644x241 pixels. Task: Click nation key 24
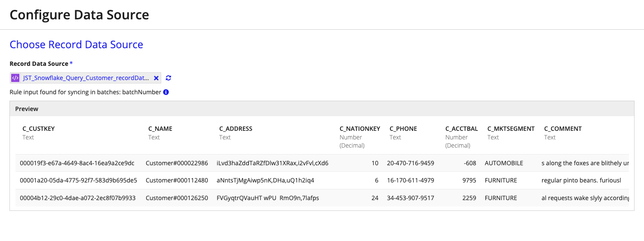[x=375, y=198]
